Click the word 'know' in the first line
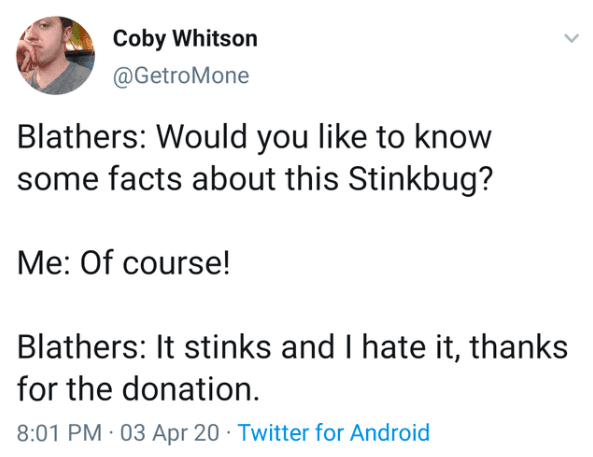593x457 pixels. (453, 137)
